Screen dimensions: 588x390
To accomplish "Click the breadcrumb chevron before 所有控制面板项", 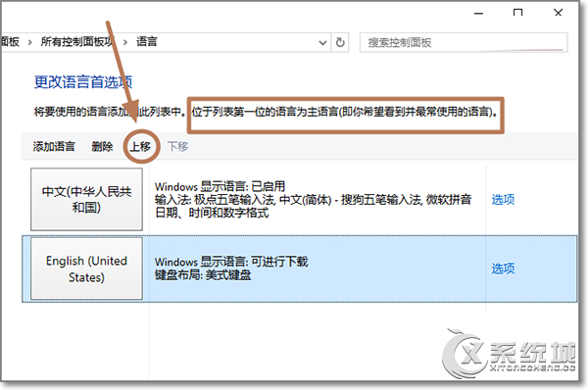I will click(x=30, y=42).
